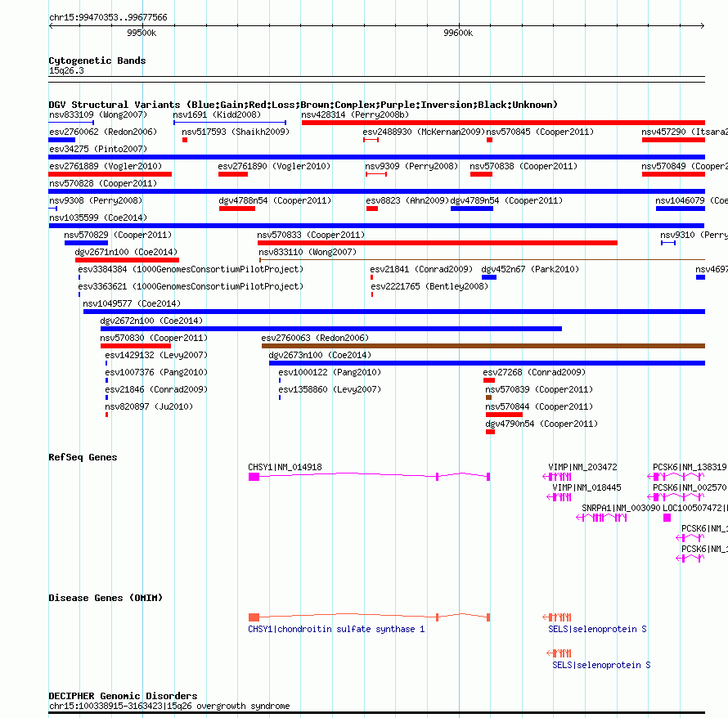Click the nsv1691 (Kidd2008) variant label
The width and height of the screenshot is (728, 718).
pos(217,114)
